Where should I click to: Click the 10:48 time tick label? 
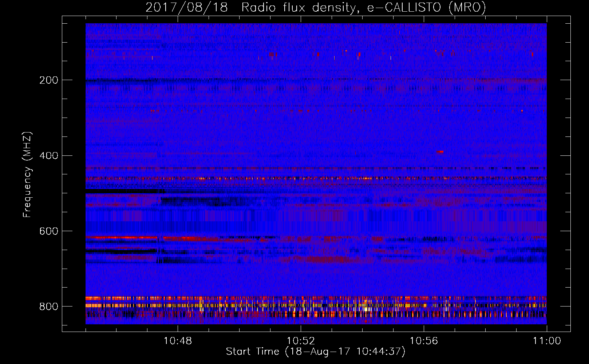tap(178, 341)
